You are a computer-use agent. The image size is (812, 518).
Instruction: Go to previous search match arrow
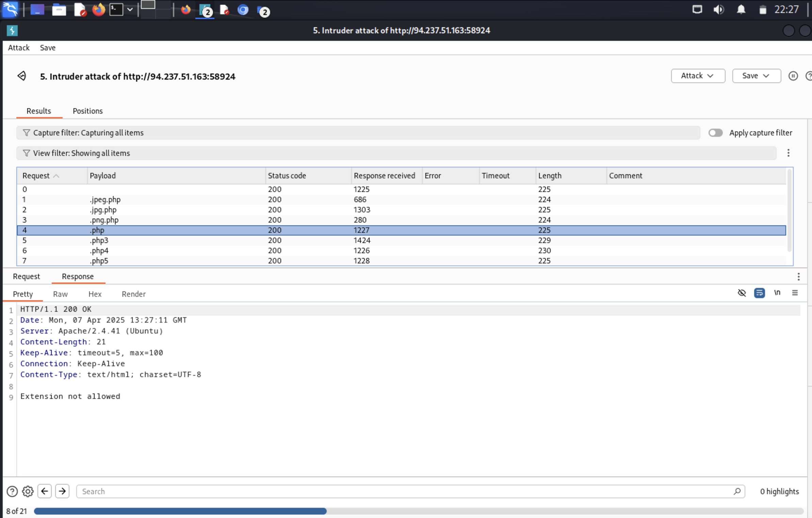(x=45, y=491)
